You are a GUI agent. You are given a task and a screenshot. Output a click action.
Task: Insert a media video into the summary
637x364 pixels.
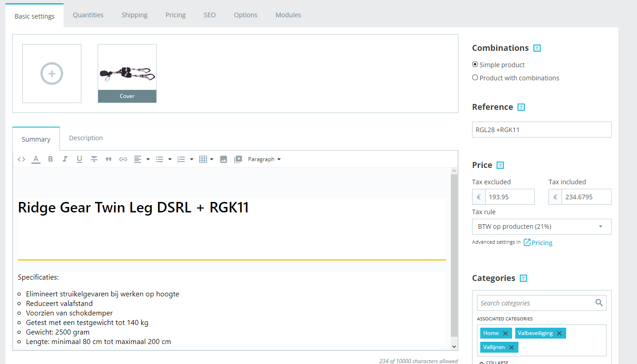click(x=238, y=159)
